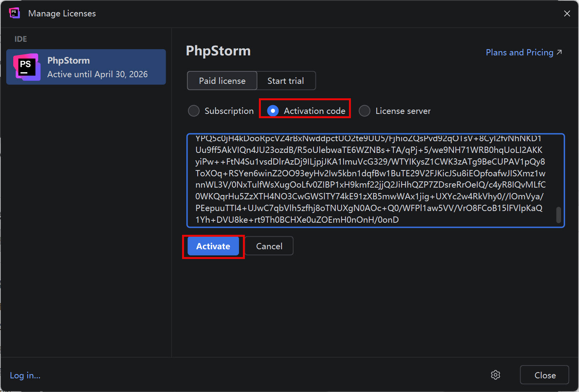Viewport: 579px width, 392px height.
Task: Open the Plans and Pricing link
Action: [x=519, y=52]
